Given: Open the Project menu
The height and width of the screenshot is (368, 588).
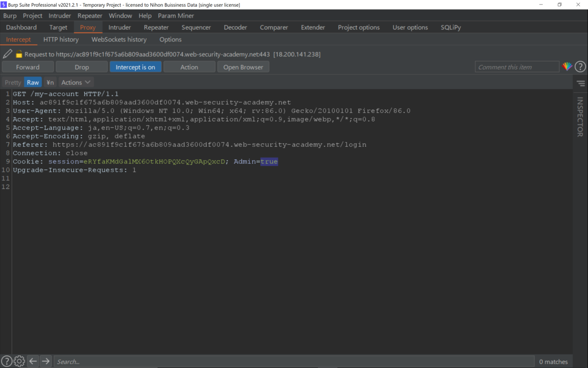Looking at the screenshot, I should (32, 16).
